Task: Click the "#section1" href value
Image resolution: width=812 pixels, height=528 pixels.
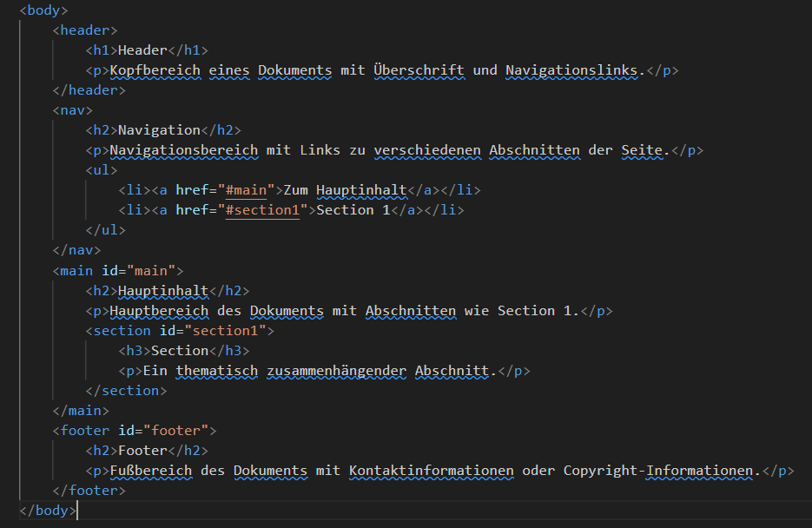Action: click(x=262, y=210)
